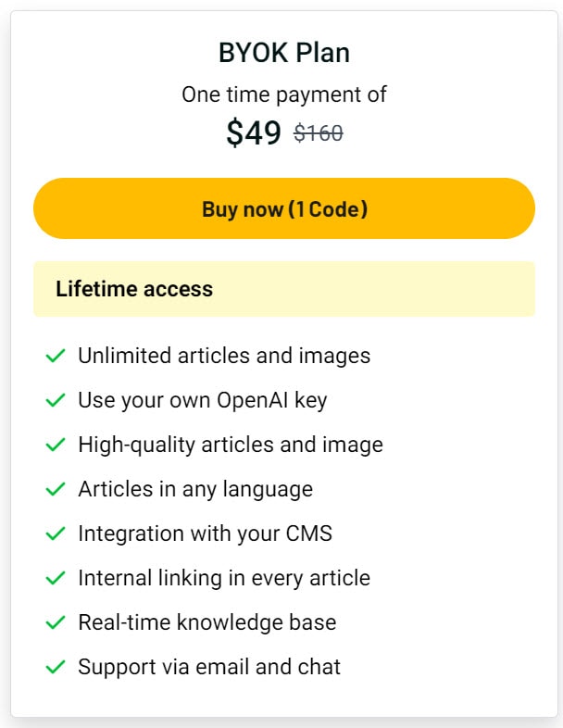Click checkmark beside Real-time knowledge base
The image size is (563, 728).
(x=56, y=622)
